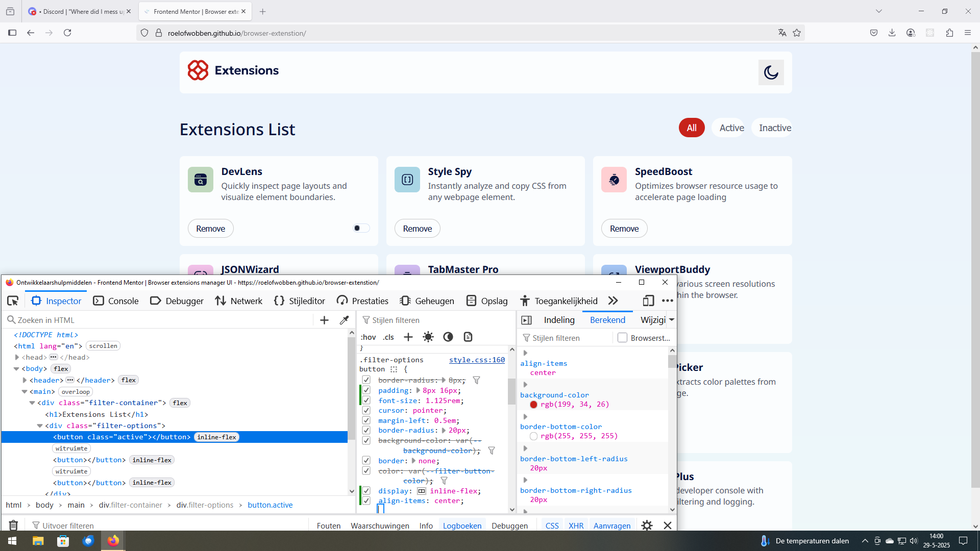Toggle print media simulation icon
This screenshot has height=551, width=980.
(x=468, y=337)
